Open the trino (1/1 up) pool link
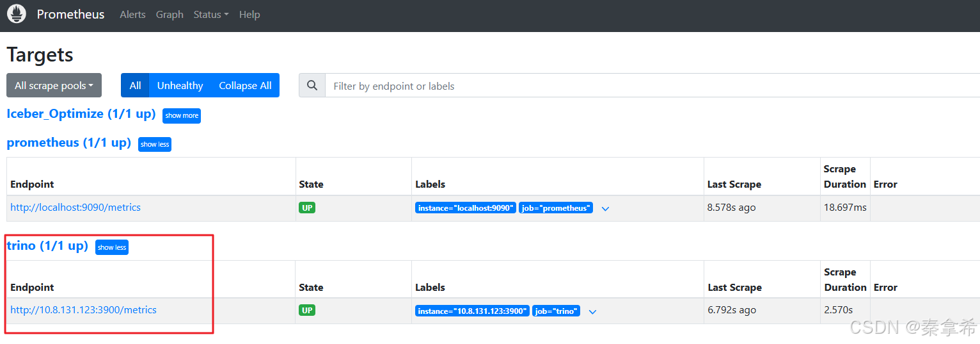This screenshot has width=980, height=344. coord(47,246)
